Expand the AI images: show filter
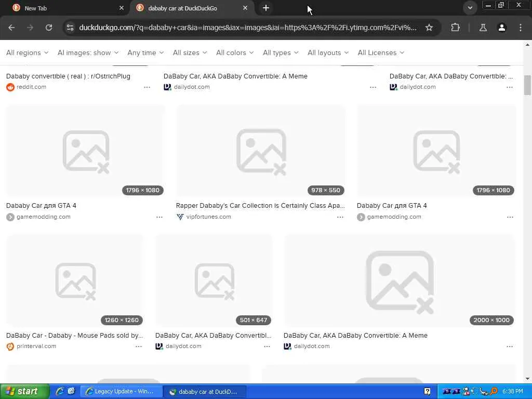The width and height of the screenshot is (532, 399). (x=88, y=52)
